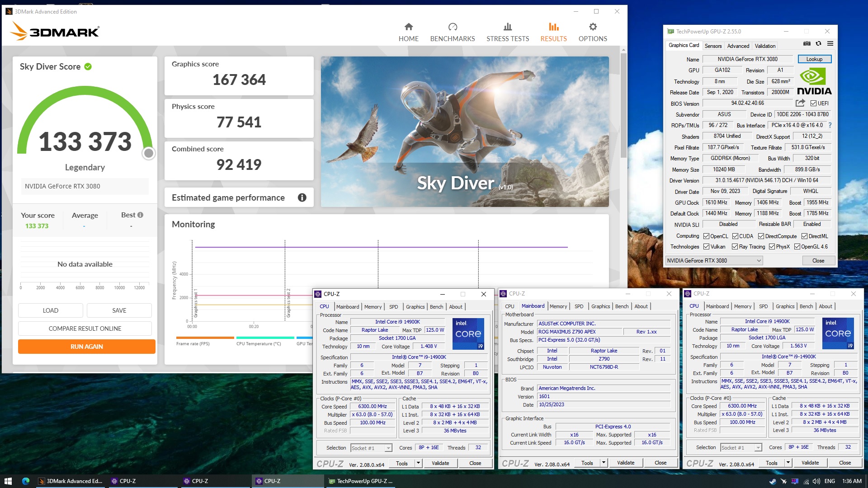The width and height of the screenshot is (868, 488).
Task: Click the ENG language indicator in the taskbar
Action: (830, 481)
